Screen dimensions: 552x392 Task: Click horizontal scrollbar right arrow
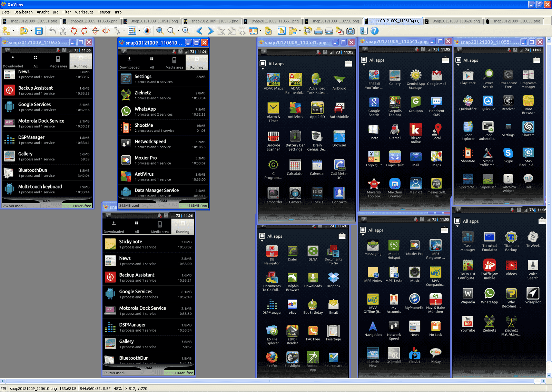pos(543,381)
